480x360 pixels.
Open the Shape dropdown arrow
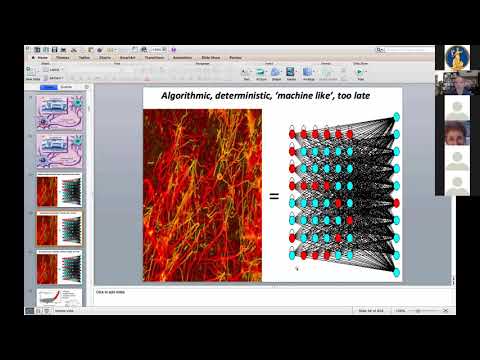tap(282, 72)
